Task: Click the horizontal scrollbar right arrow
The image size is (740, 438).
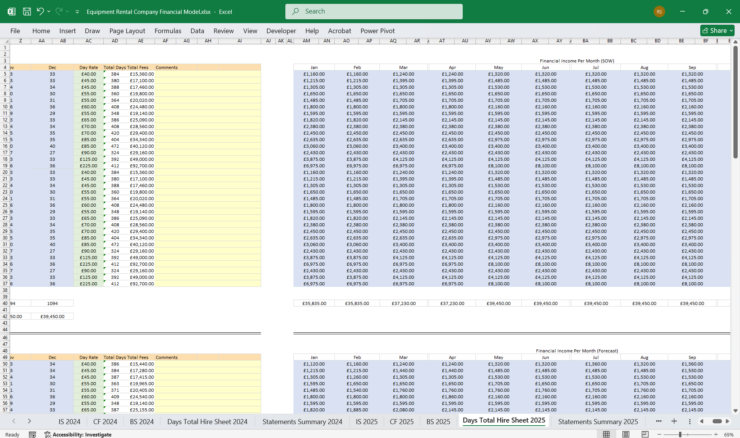Action: (727, 421)
